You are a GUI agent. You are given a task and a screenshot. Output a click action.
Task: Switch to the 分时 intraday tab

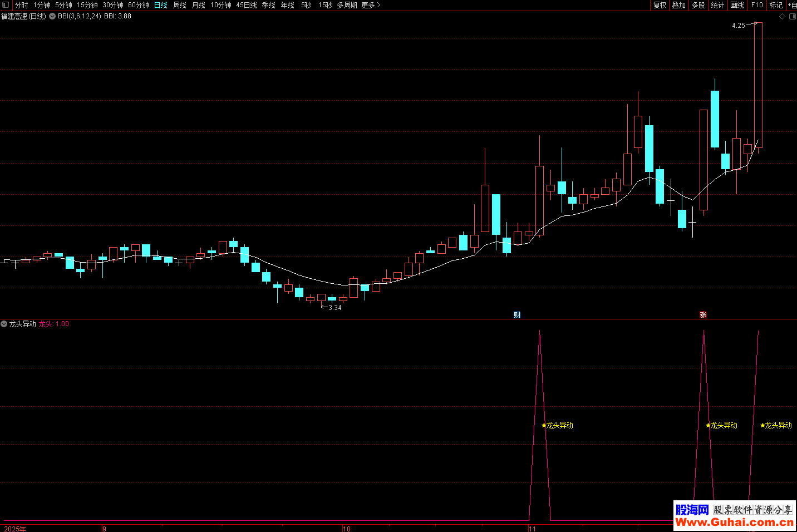click(21, 5)
